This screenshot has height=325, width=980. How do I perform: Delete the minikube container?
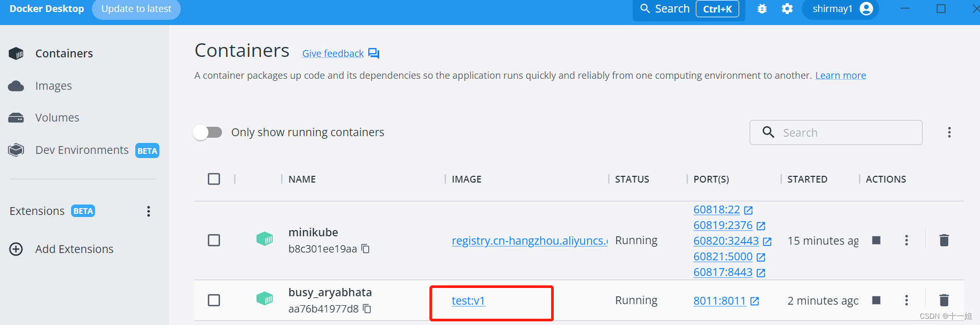click(x=944, y=240)
